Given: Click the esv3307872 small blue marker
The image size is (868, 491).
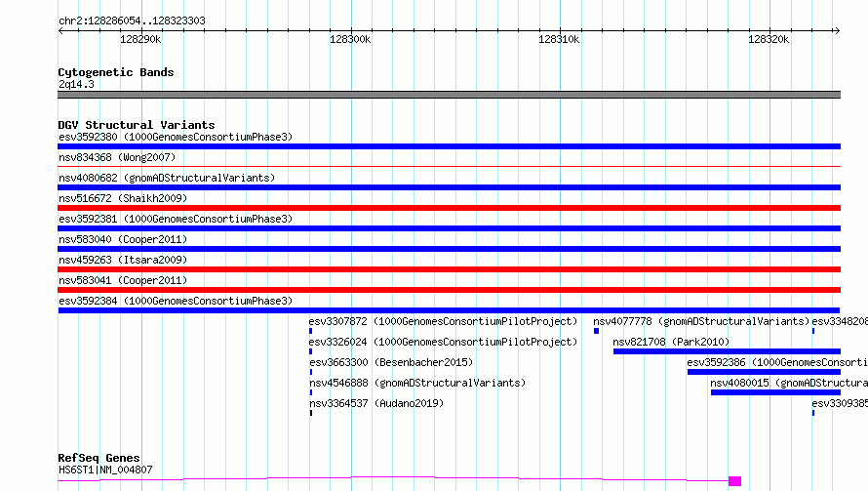Looking at the screenshot, I should point(310,331).
